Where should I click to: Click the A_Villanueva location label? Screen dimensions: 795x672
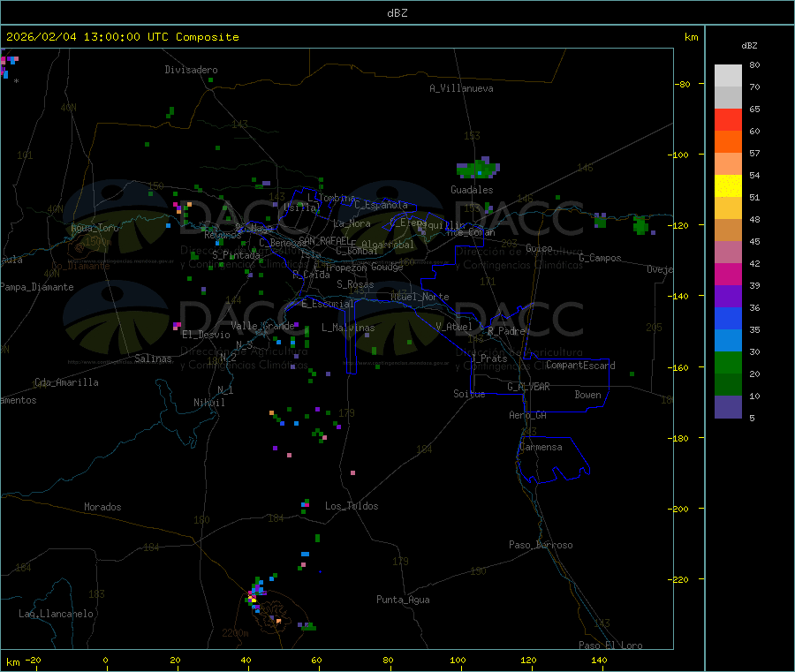tap(461, 88)
